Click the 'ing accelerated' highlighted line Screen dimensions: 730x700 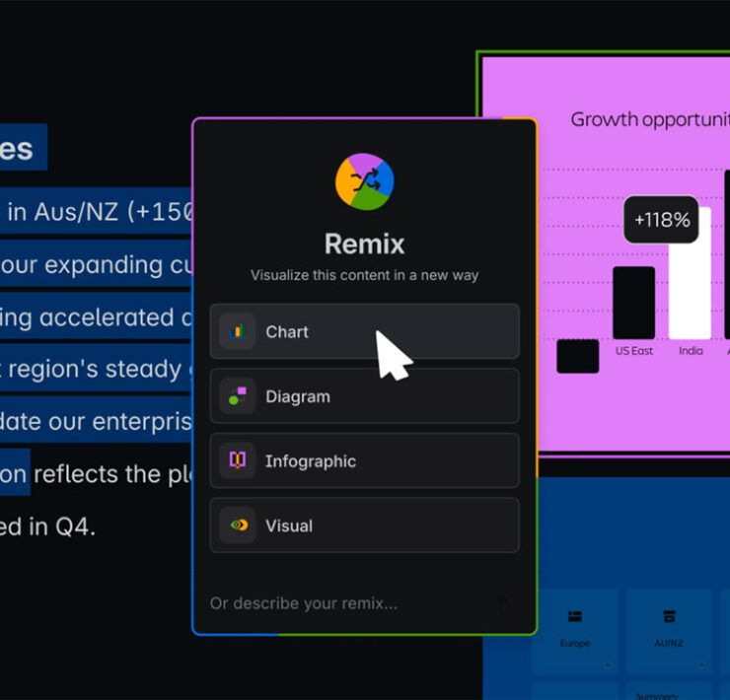pyautogui.click(x=96, y=316)
